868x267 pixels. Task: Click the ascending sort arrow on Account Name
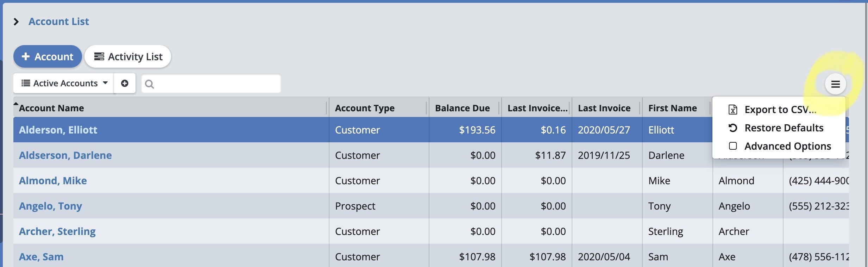[16, 104]
